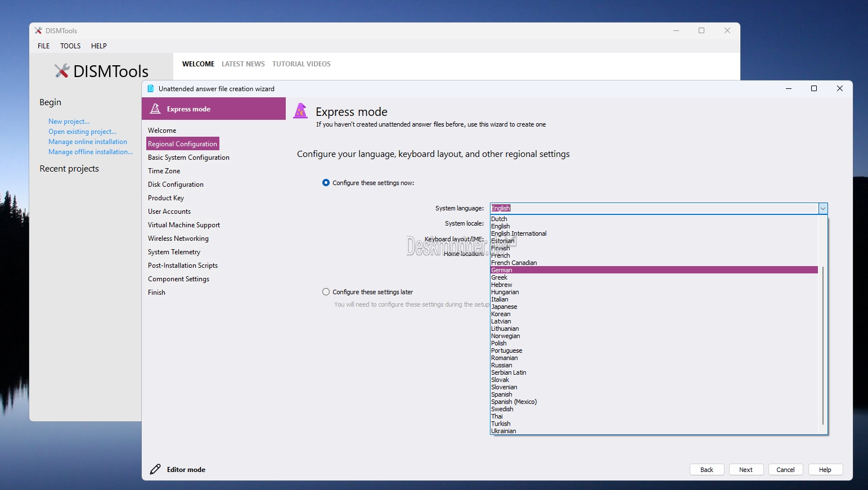This screenshot has width=868, height=490.
Task: Click the System language combo box field
Action: point(654,208)
